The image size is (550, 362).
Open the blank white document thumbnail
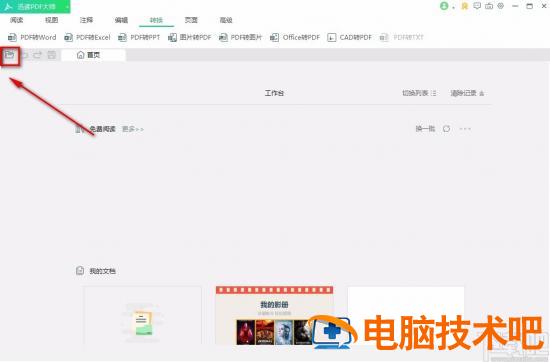click(406, 316)
